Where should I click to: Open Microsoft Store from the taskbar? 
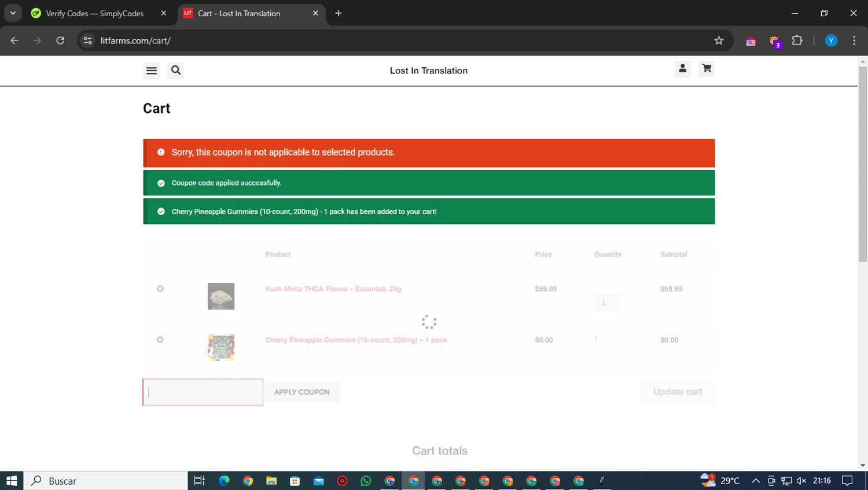(x=295, y=481)
